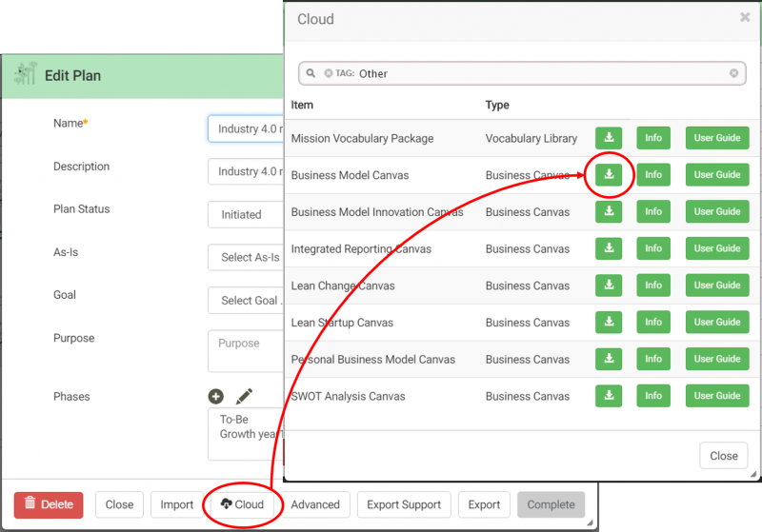Edit phases using the pencil icon
The width and height of the screenshot is (762, 532).
(245, 396)
